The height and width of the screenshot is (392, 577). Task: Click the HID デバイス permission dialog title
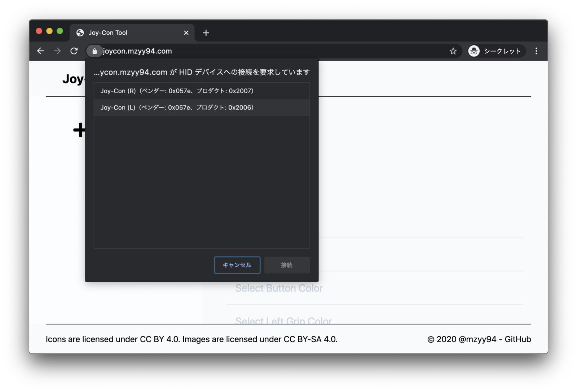pos(202,72)
